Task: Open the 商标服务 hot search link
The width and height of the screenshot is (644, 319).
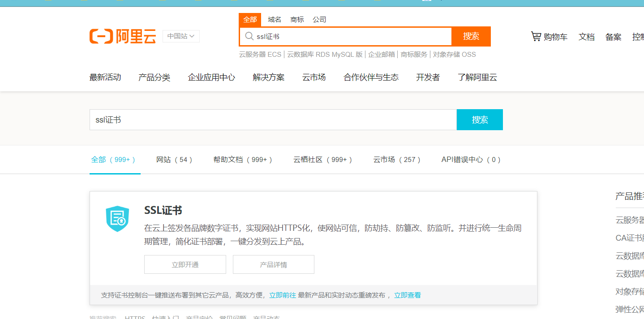Action: (414, 55)
